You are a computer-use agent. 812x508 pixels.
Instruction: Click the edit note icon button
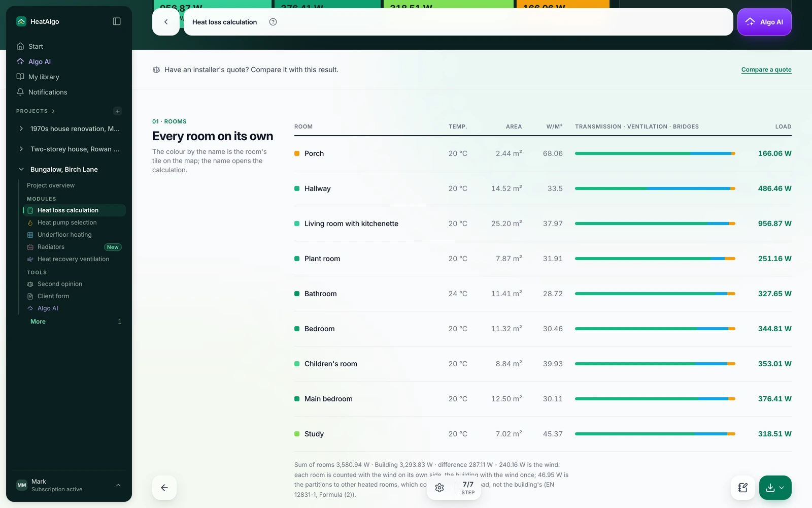click(x=743, y=488)
